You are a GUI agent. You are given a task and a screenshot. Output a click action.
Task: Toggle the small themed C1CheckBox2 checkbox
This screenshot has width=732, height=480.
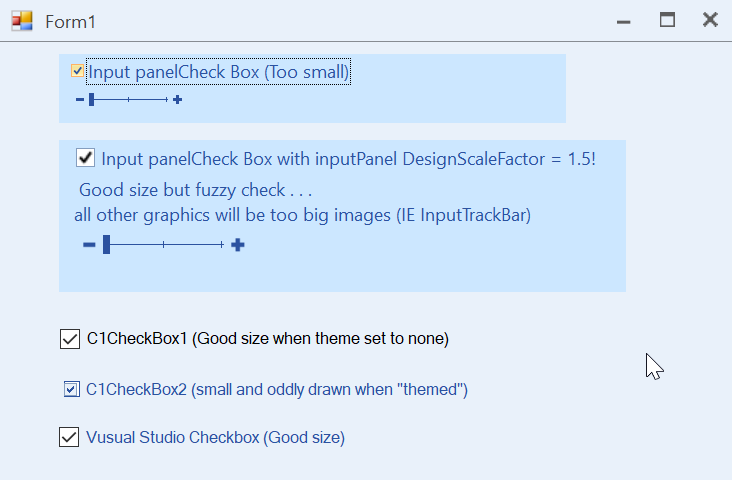coord(71,389)
